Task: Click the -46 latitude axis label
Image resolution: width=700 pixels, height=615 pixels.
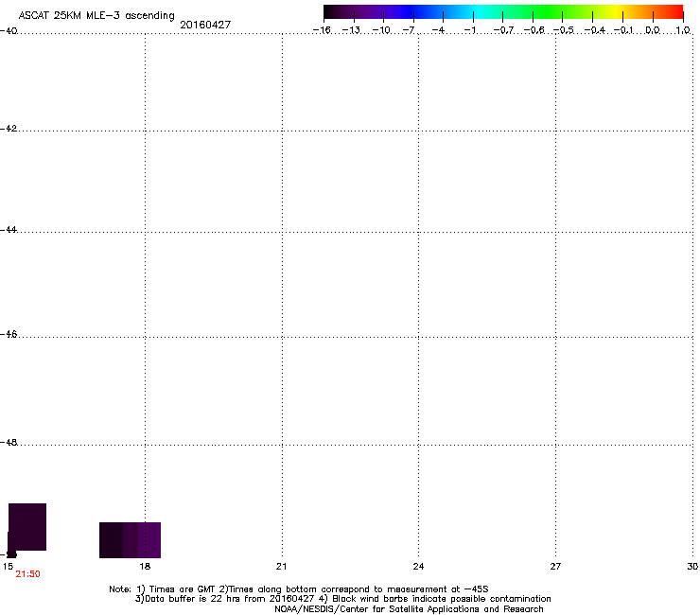Action: (x=9, y=335)
